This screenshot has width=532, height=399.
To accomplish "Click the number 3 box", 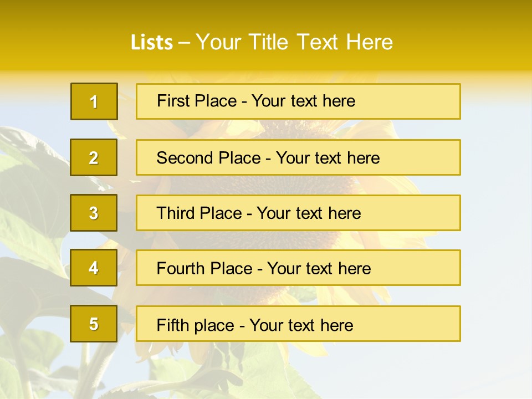I will (94, 213).
